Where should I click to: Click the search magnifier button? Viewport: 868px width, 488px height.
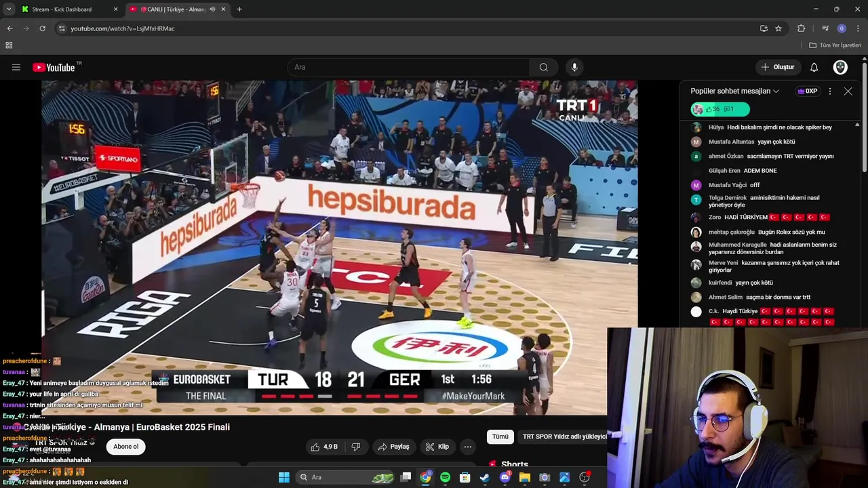coord(544,67)
